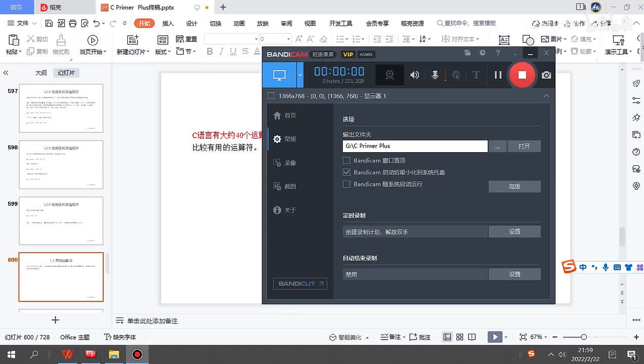The image size is (644, 364).
Task: Open quick access toolbar customize arrow
Action: coord(125,23)
